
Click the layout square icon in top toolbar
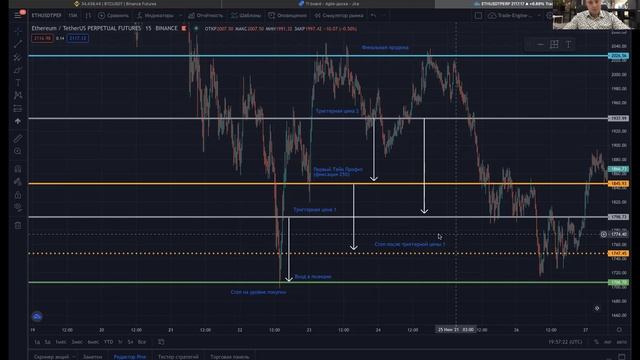pyautogui.click(x=478, y=16)
